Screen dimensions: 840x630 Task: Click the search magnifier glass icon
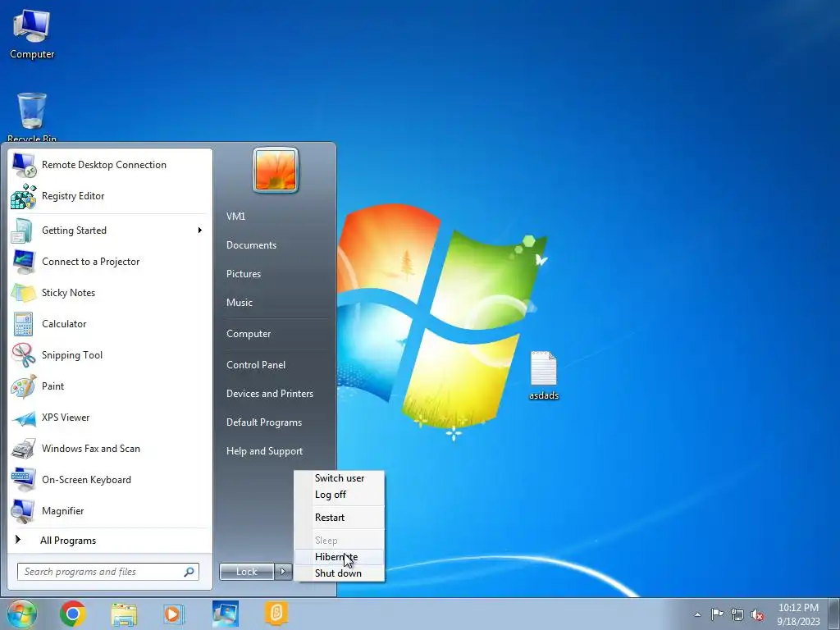pyautogui.click(x=189, y=572)
